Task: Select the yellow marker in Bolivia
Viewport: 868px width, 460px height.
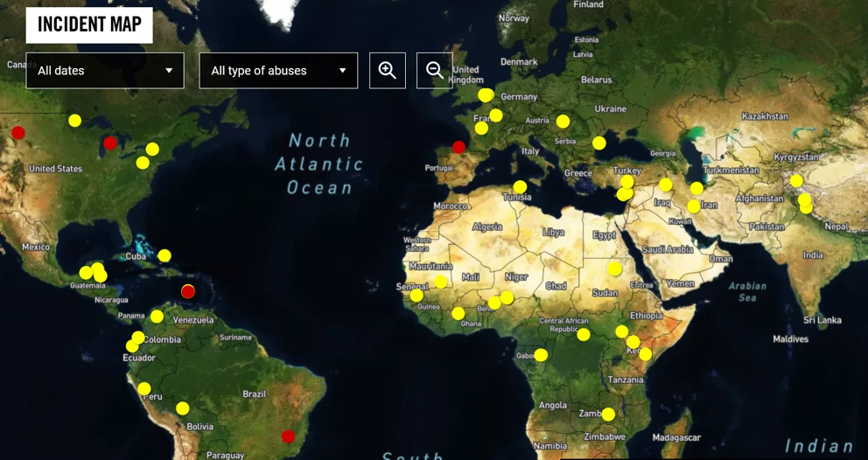Action: pos(182,408)
